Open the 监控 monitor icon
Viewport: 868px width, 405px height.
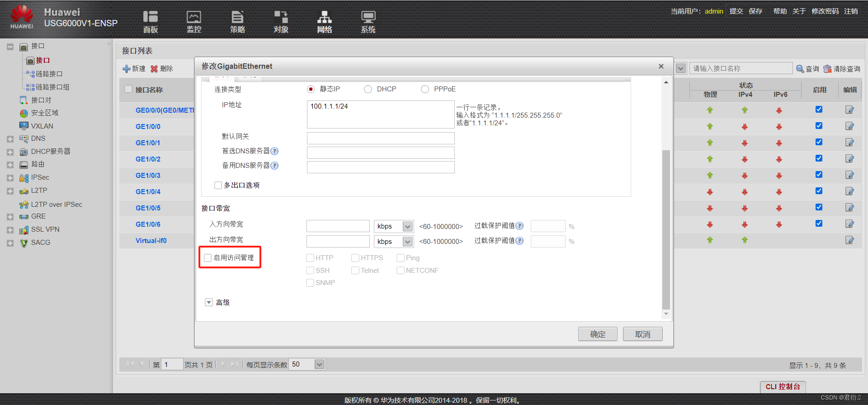coord(194,21)
